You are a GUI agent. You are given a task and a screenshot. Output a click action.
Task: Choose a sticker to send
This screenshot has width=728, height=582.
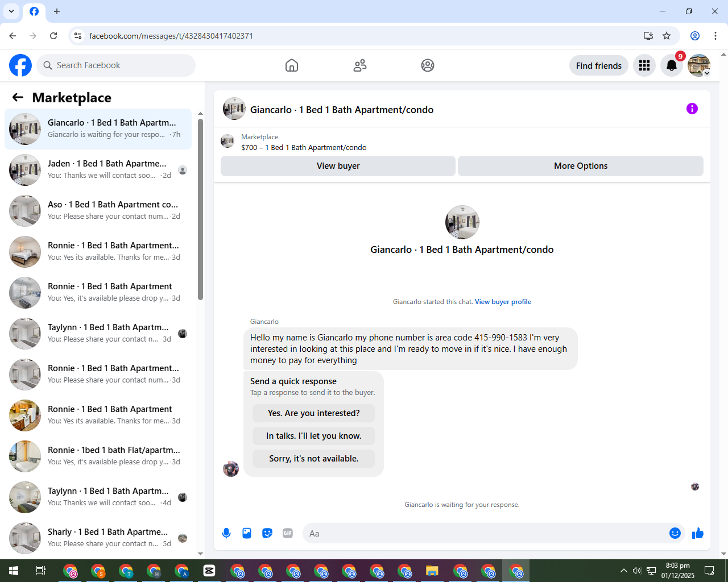pyautogui.click(x=267, y=533)
